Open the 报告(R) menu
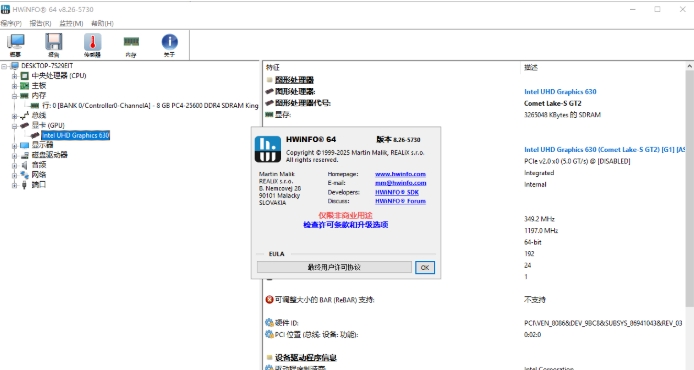 [x=40, y=23]
